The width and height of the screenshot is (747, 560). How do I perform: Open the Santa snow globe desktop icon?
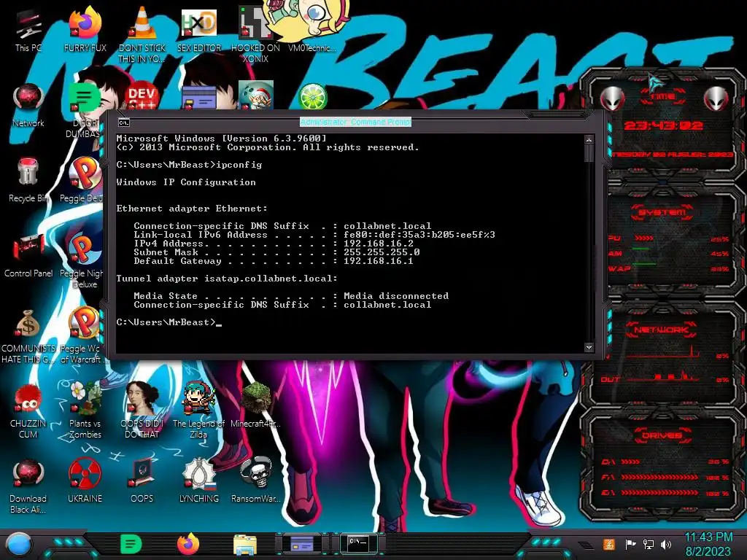(256, 94)
